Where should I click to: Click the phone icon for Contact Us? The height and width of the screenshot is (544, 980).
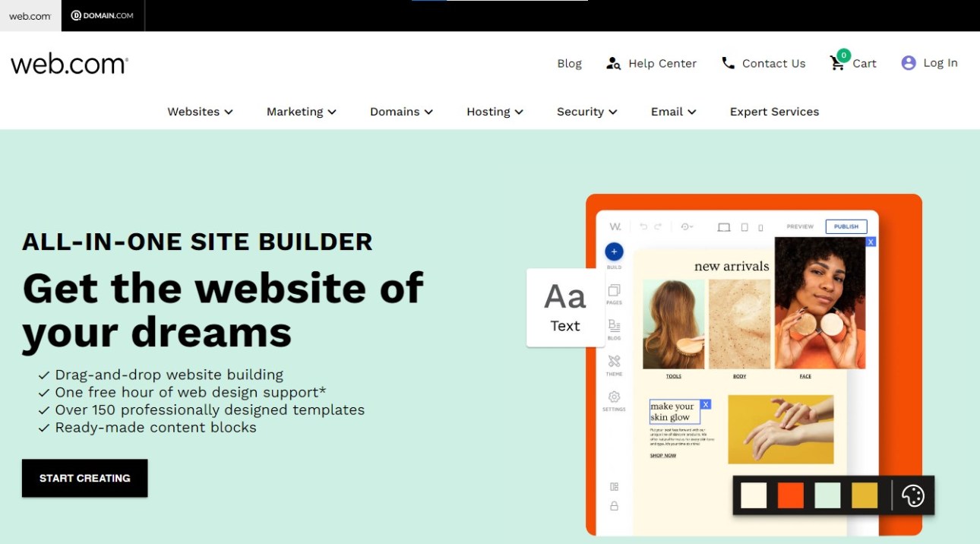pyautogui.click(x=728, y=63)
